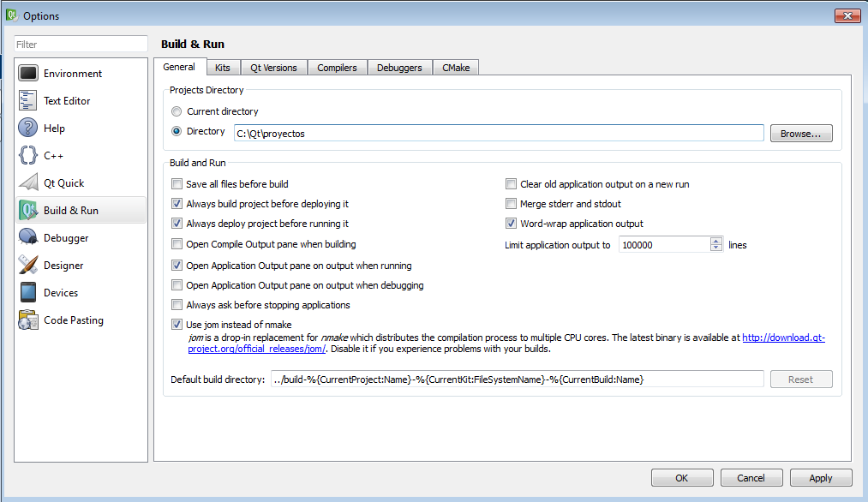Click the 'Build and Run' group label
The image size is (868, 502).
coord(198,163)
